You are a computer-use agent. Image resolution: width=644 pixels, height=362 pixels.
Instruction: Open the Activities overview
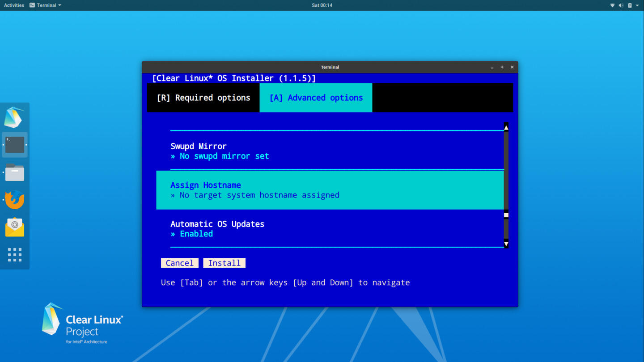pyautogui.click(x=14, y=5)
